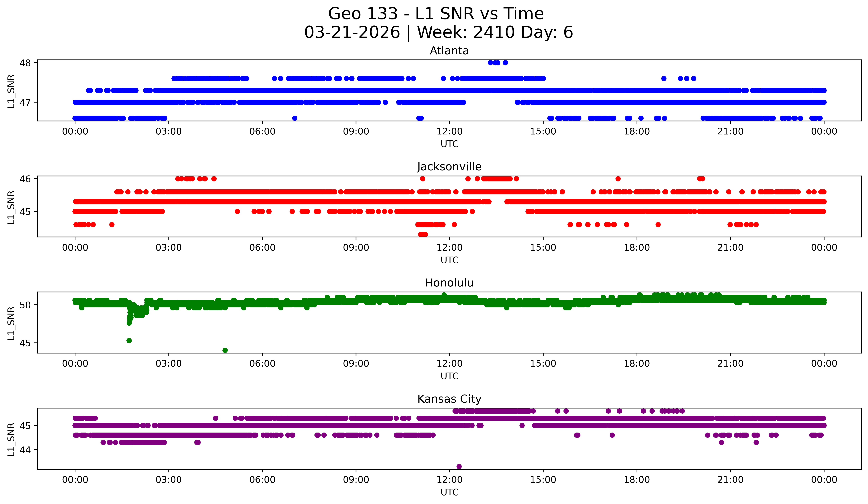Screen dimensions: 868x504
Task: Click the 44 y-axis tick on Kansas City plot
Action: click(25, 450)
